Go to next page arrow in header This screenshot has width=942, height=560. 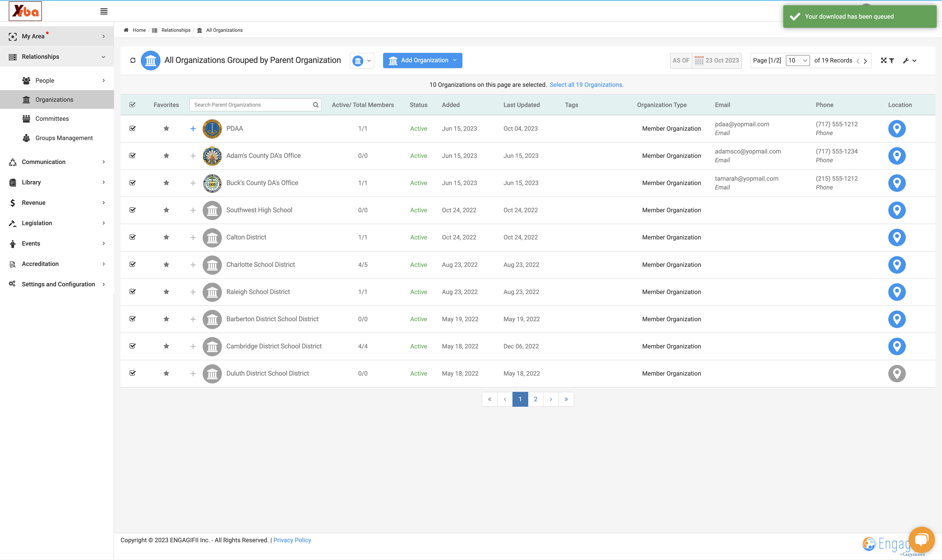coord(865,61)
